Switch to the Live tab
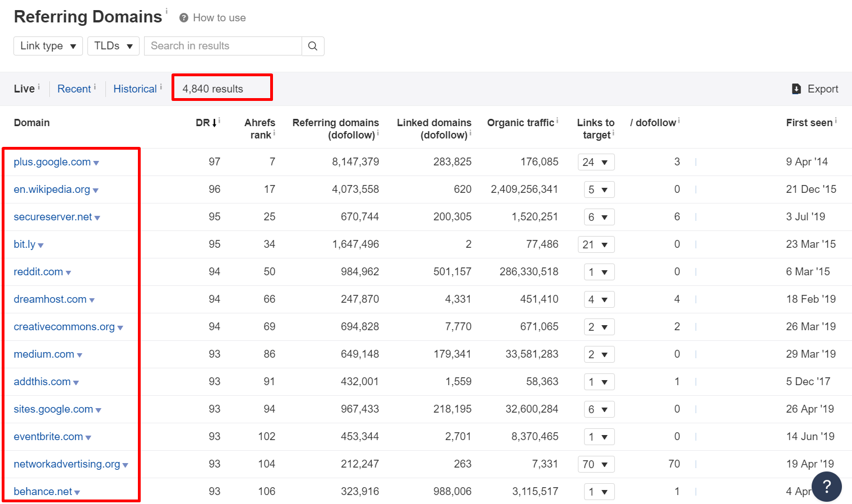The image size is (852, 504). 24,89
